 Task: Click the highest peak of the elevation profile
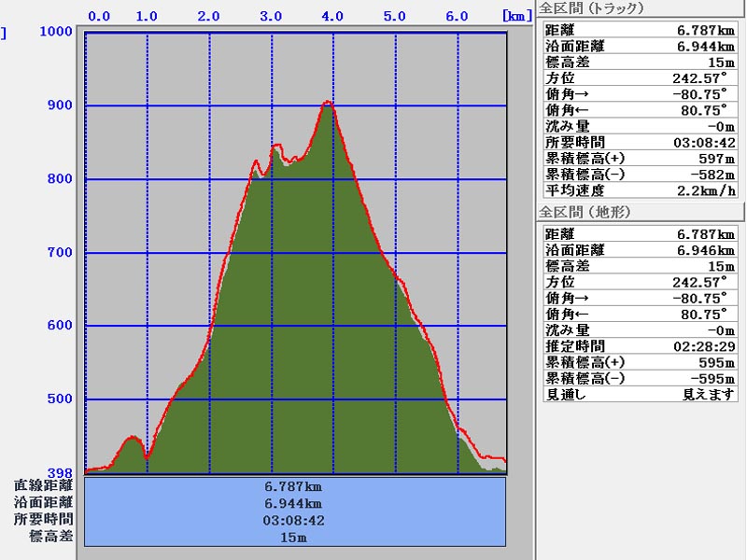[x=328, y=103]
